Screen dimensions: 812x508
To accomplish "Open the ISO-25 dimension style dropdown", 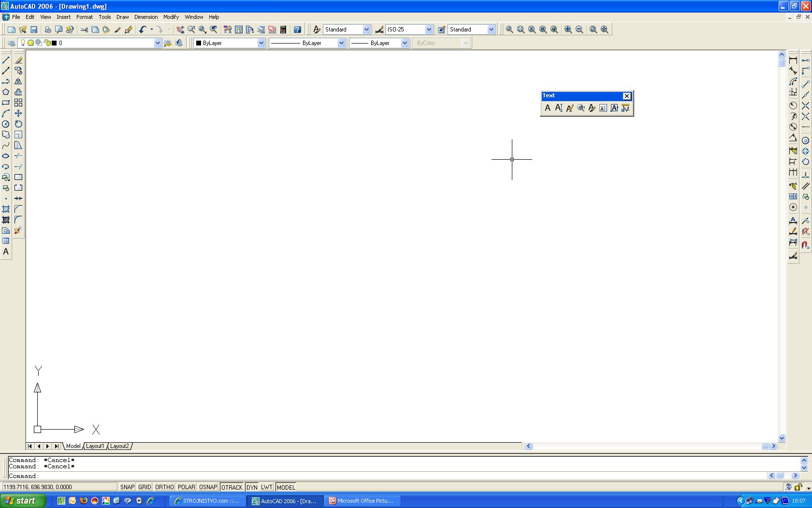I will [429, 30].
